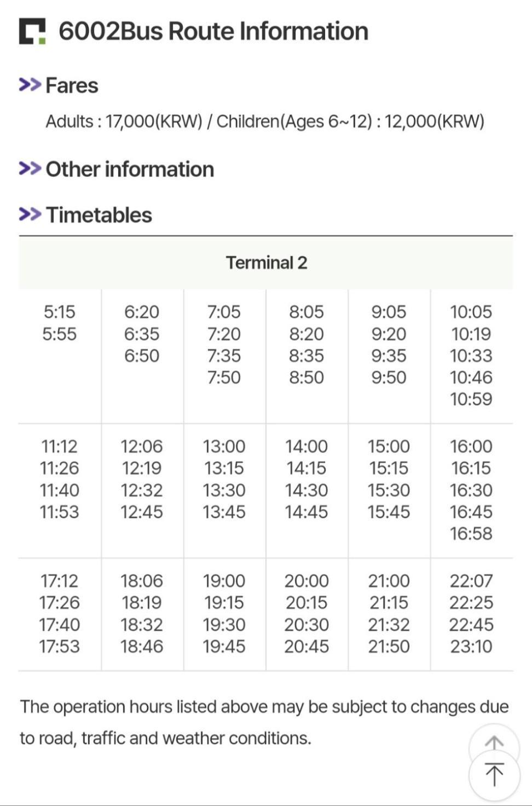Select the 5:15 departure time
This screenshot has height=806, width=532.
tap(60, 312)
